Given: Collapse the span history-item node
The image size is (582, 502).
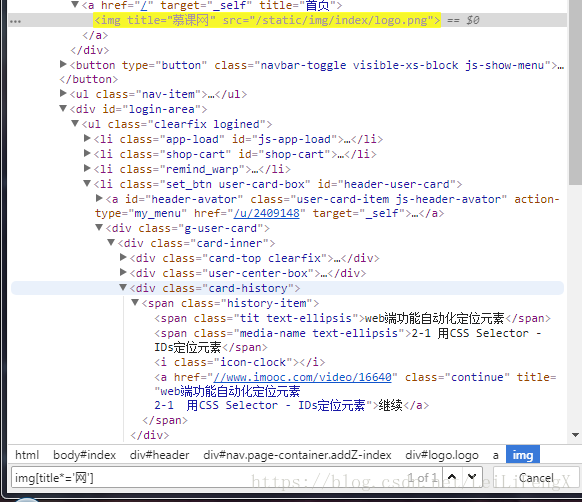Looking at the screenshot, I should [135, 303].
